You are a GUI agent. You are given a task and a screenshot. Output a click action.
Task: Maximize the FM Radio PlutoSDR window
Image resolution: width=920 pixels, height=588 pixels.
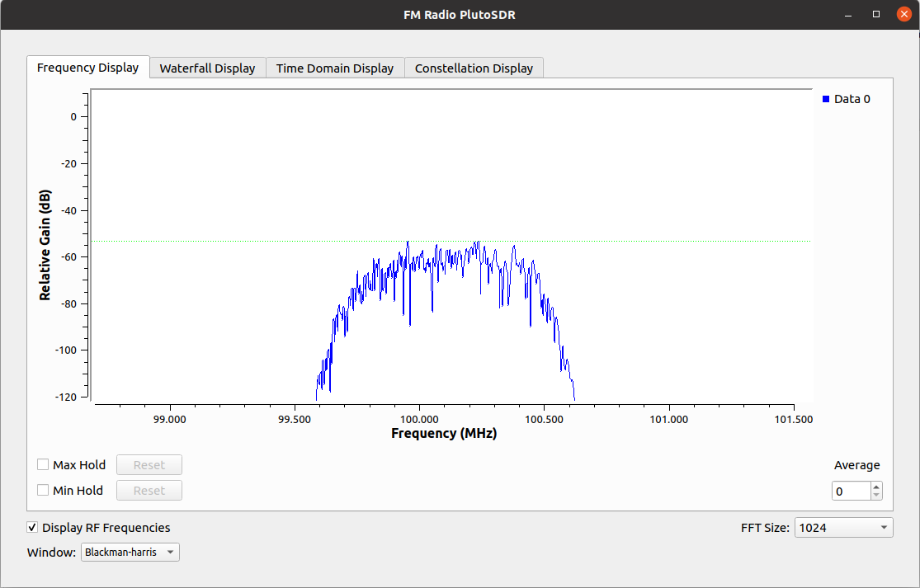(876, 14)
